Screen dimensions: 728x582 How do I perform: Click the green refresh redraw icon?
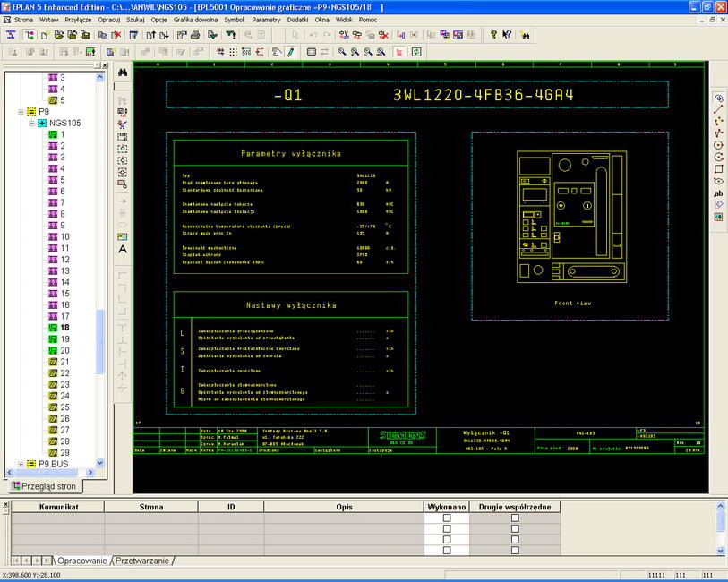click(x=416, y=52)
